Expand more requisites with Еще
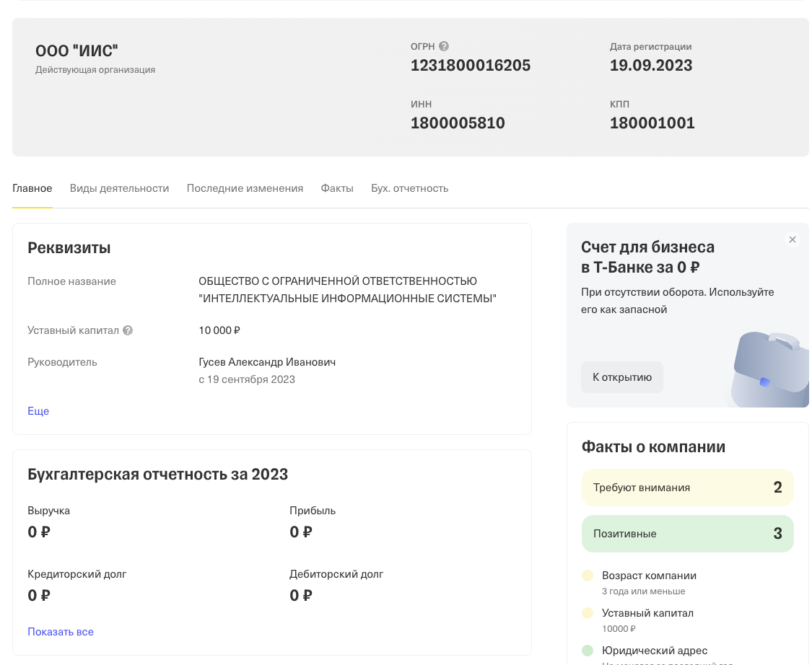This screenshot has height=665, width=812. [38, 411]
